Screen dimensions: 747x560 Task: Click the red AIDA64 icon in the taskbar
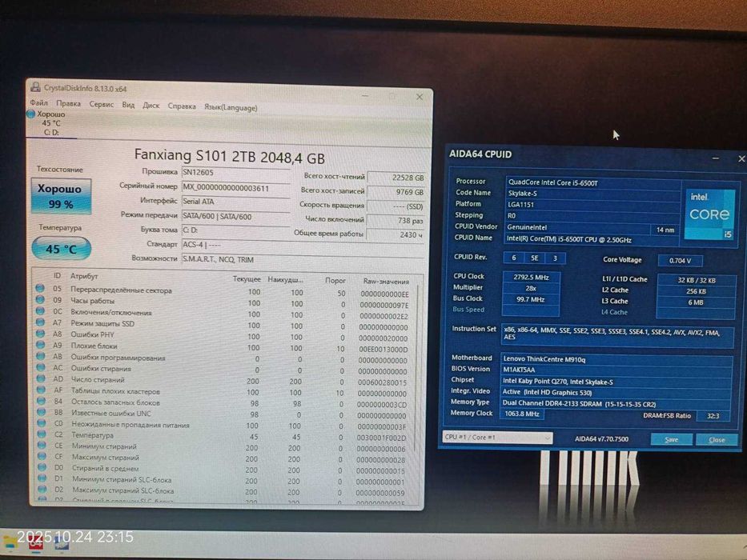pos(36,543)
